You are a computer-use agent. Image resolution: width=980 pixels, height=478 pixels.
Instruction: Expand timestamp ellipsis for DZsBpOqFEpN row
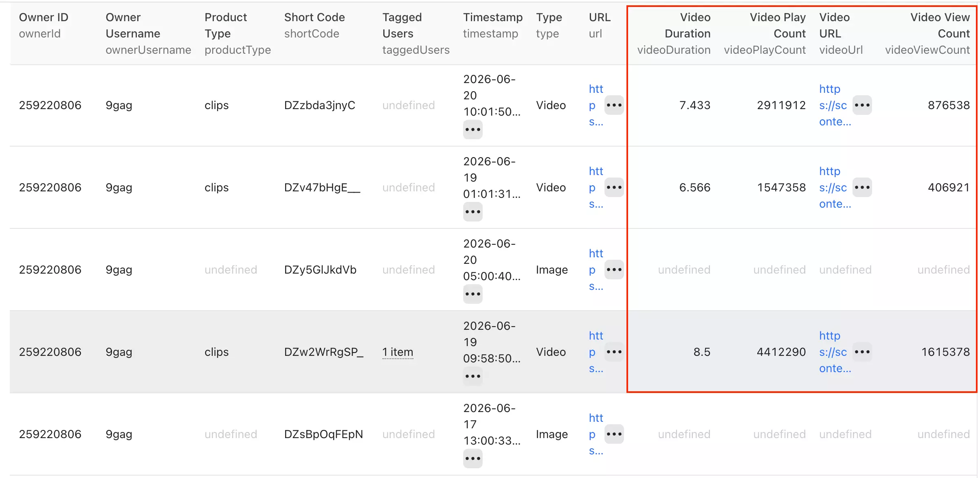click(472, 458)
